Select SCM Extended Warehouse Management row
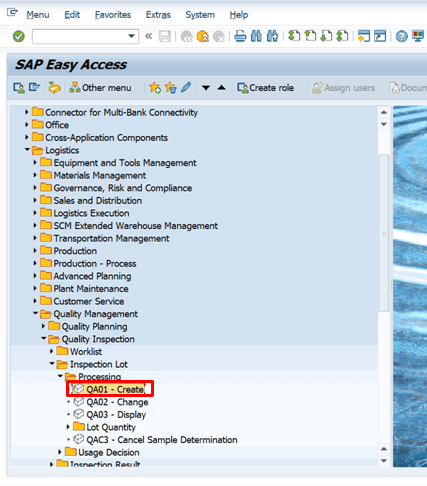 click(135, 226)
